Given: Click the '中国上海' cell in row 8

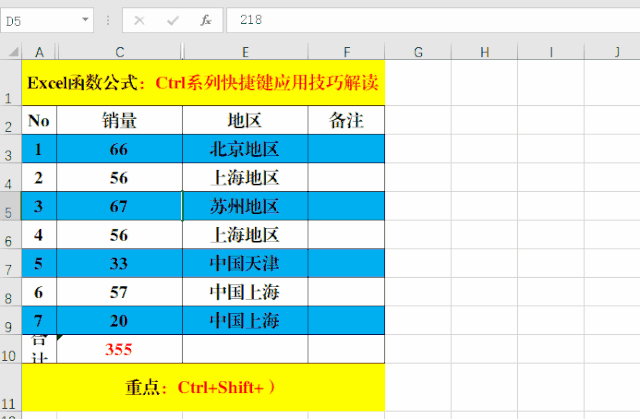Looking at the screenshot, I should (x=245, y=292).
